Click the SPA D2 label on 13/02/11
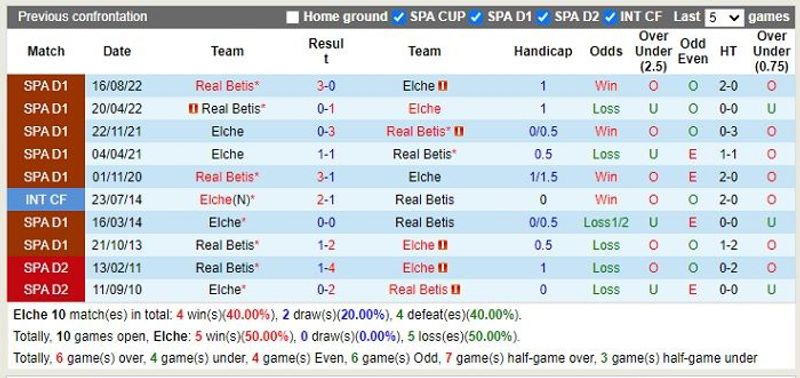The height and width of the screenshot is (378, 800). [46, 268]
